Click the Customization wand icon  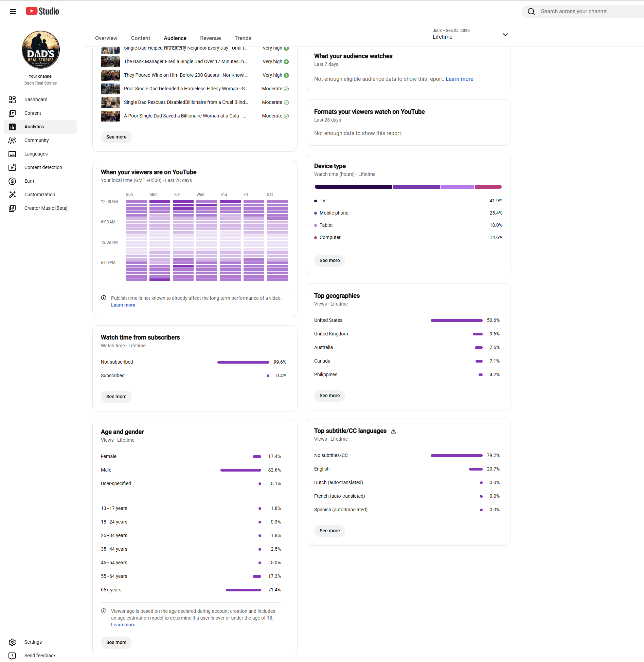coord(12,195)
